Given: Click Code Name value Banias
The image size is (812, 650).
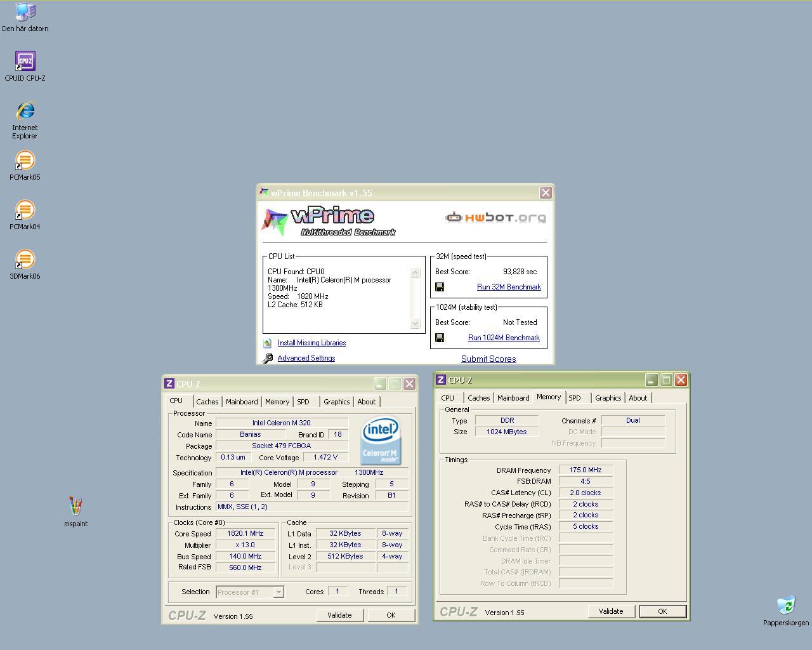Looking at the screenshot, I should [x=250, y=434].
